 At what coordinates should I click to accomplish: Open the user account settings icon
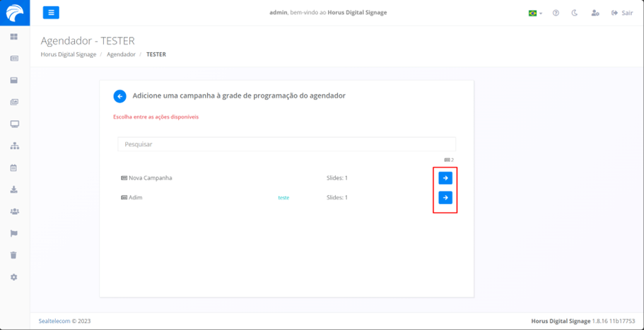[595, 13]
